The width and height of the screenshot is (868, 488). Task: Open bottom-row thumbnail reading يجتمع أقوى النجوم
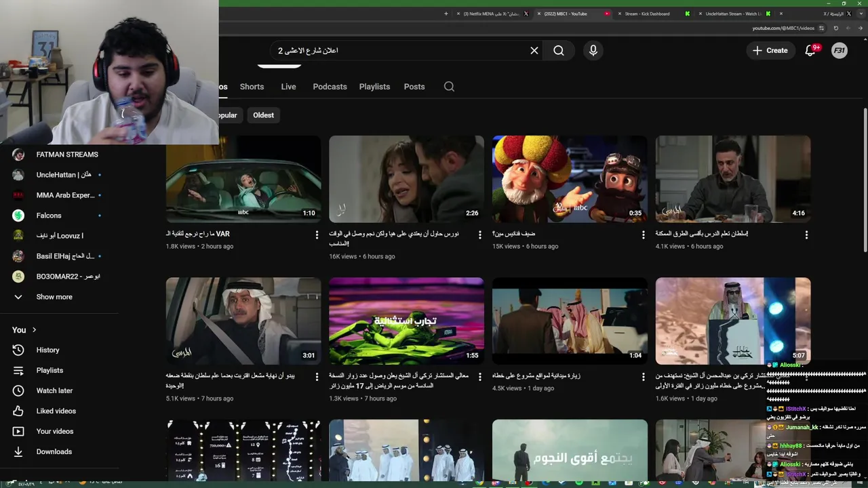570,450
